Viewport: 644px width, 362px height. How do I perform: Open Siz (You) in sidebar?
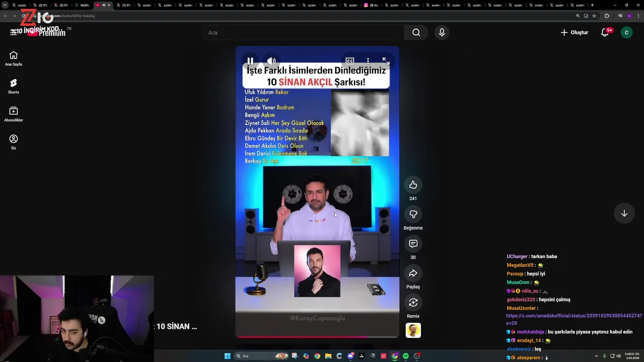[x=14, y=142]
